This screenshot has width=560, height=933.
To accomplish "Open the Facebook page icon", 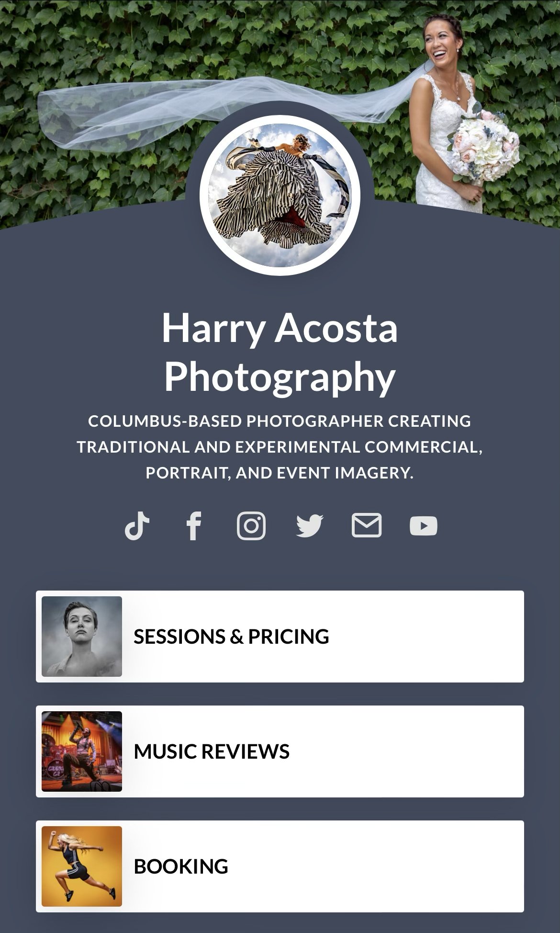I will [194, 526].
